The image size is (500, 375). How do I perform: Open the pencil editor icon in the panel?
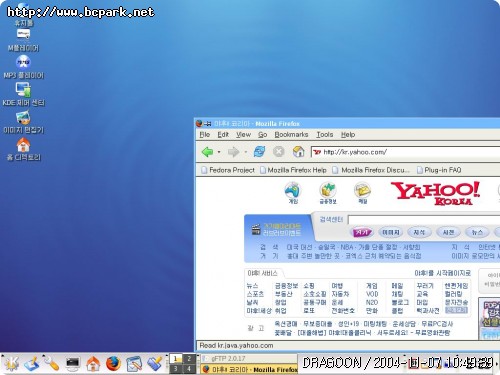tap(134, 363)
